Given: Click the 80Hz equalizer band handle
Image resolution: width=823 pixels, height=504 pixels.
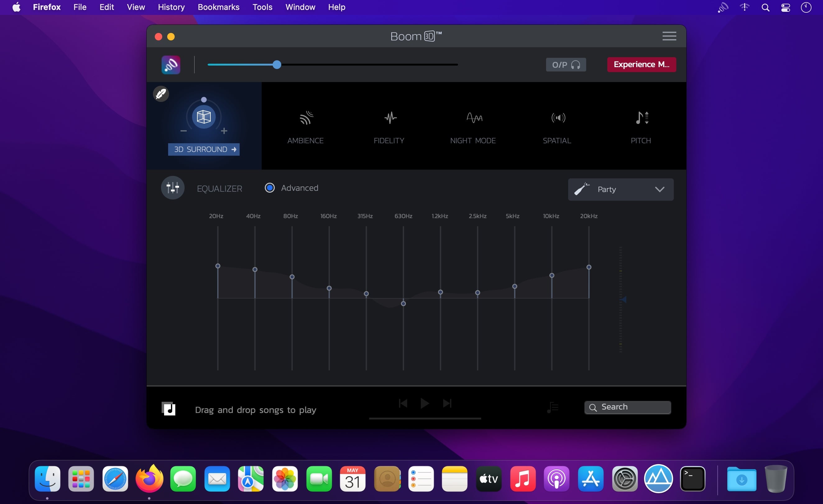Looking at the screenshot, I should [x=292, y=277].
